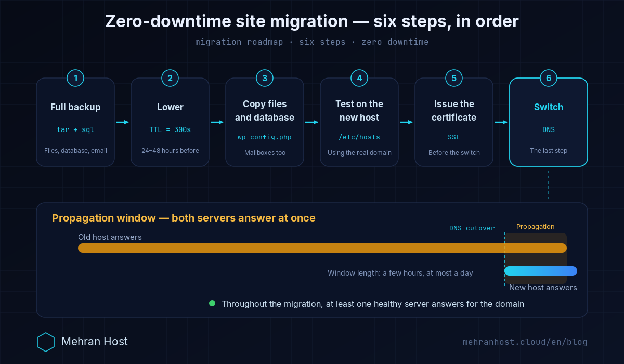This screenshot has height=364, width=624.
Task: Click the 'migration roadmap' subtitle line
Action: 312,42
